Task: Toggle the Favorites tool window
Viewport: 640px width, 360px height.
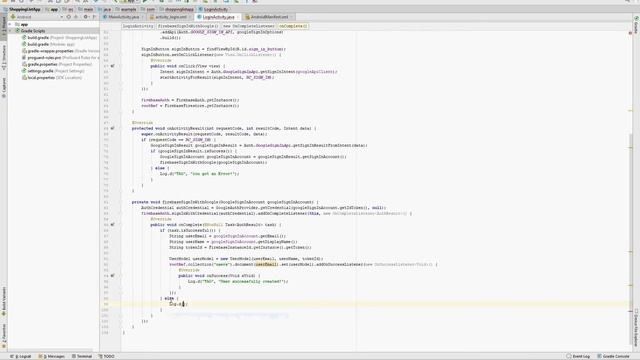Action: [4, 336]
